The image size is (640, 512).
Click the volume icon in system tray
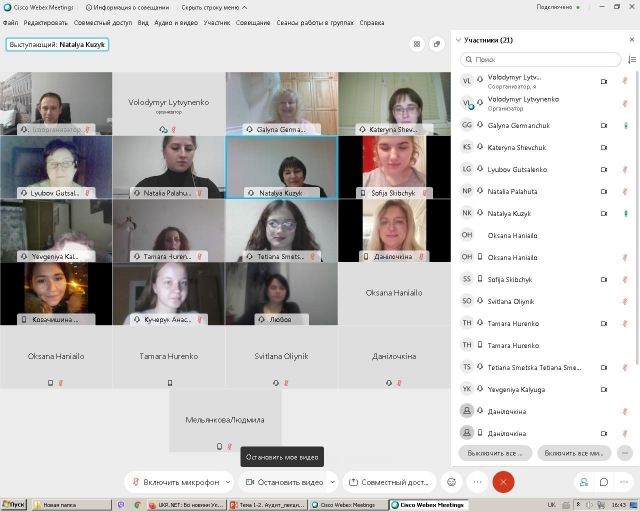coord(590,505)
